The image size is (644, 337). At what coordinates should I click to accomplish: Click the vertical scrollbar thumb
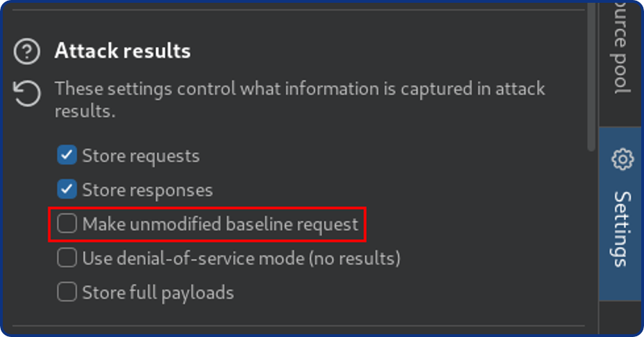click(x=591, y=76)
